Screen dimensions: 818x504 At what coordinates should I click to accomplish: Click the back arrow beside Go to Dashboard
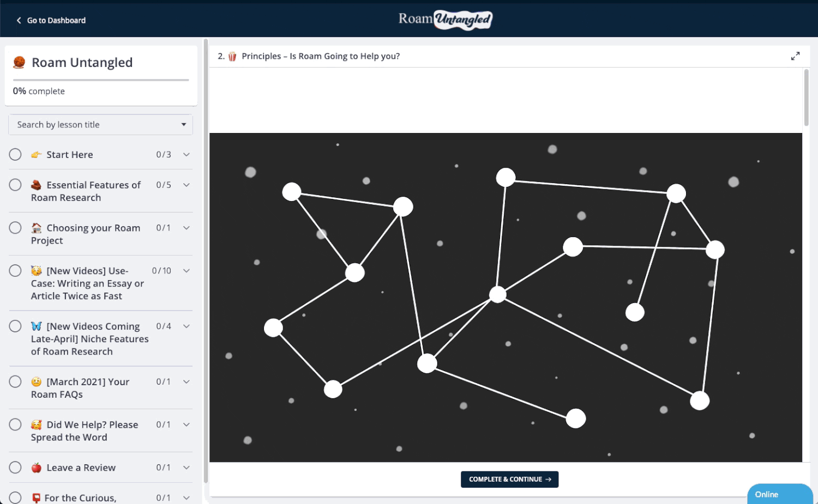pyautogui.click(x=19, y=21)
